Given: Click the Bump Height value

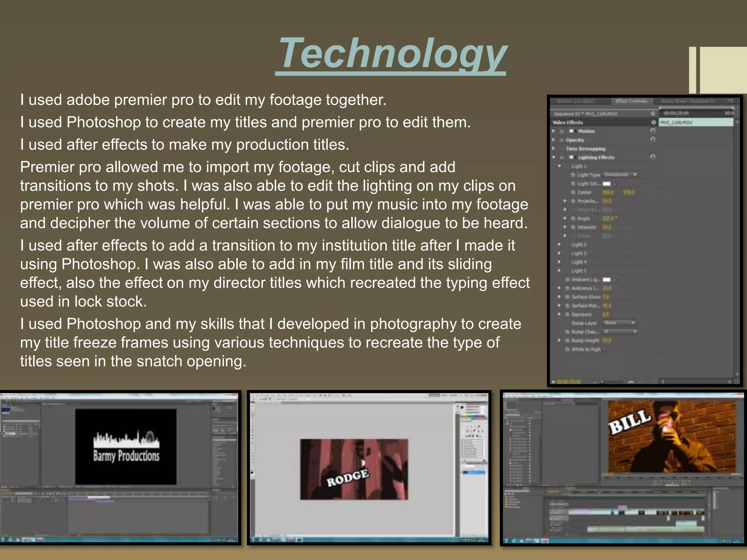Looking at the screenshot, I should 607,341.
